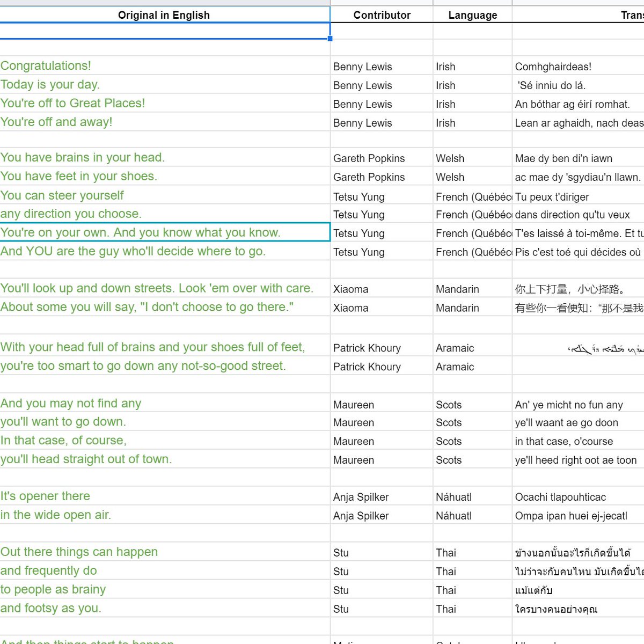Select 'About some you will say' cell
The height and width of the screenshot is (644, 644).
coord(164,307)
